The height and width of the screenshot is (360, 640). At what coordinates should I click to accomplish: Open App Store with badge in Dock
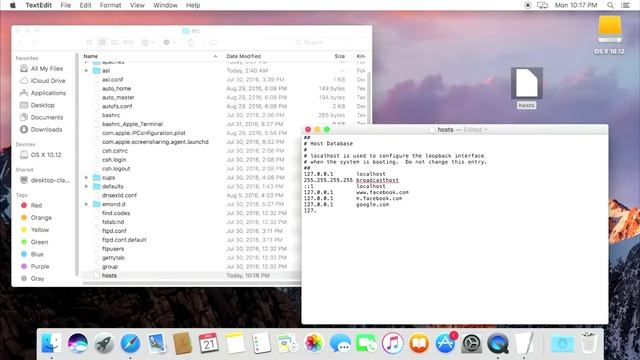[x=445, y=343]
